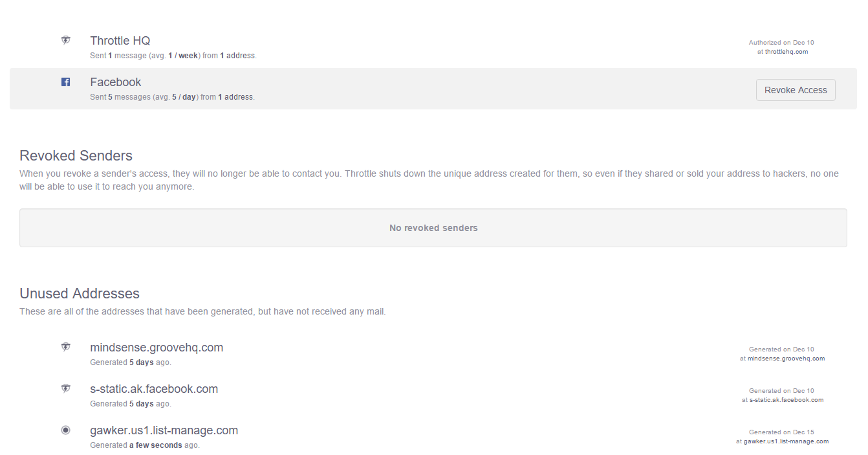
Task: Click the Unused Addresses heading
Action: [x=80, y=294]
